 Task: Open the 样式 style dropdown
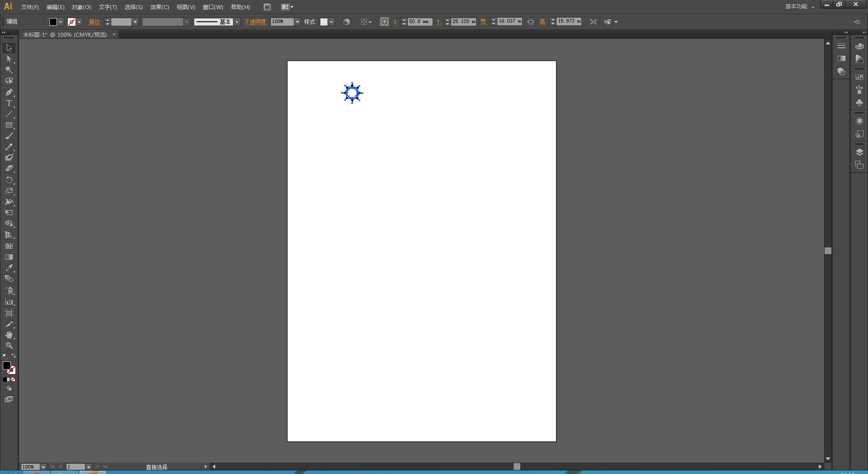(x=331, y=22)
